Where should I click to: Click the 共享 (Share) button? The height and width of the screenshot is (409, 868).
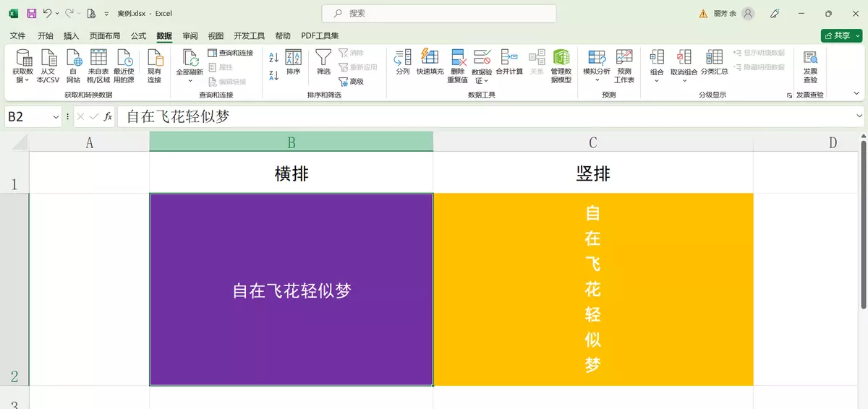pyautogui.click(x=842, y=35)
